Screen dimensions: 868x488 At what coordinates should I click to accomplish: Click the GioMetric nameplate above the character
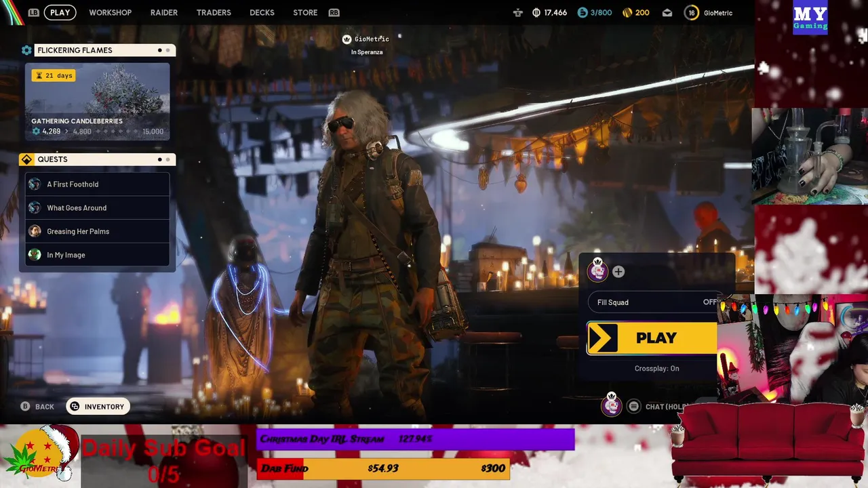click(372, 39)
